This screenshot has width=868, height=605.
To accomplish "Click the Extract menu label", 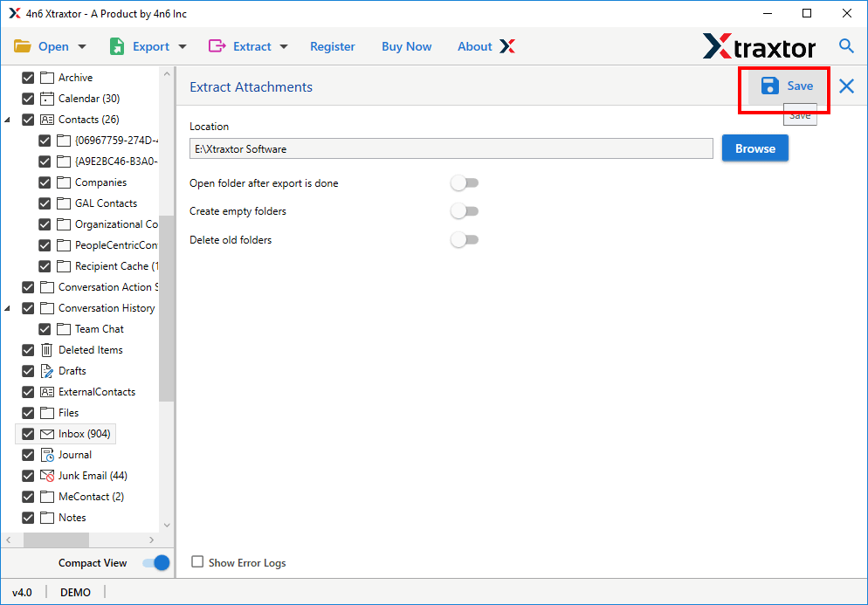I will pos(251,46).
